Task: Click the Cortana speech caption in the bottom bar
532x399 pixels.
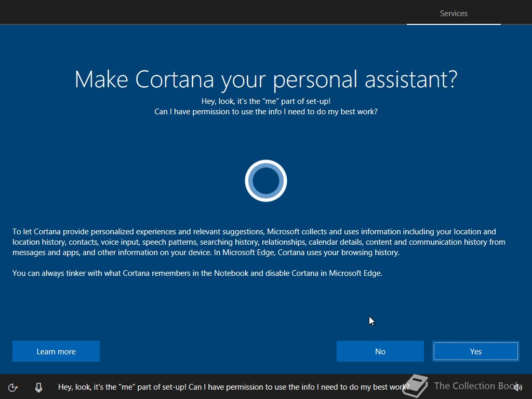Action: (x=234, y=387)
